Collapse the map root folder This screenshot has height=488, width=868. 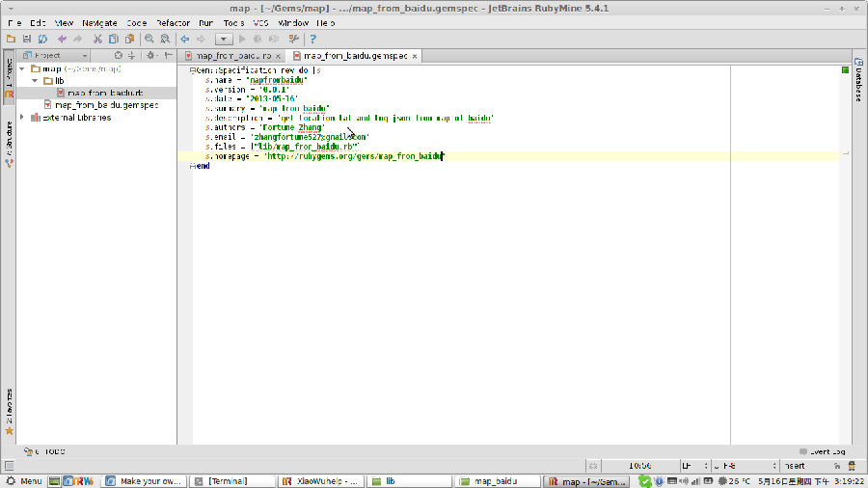point(22,68)
